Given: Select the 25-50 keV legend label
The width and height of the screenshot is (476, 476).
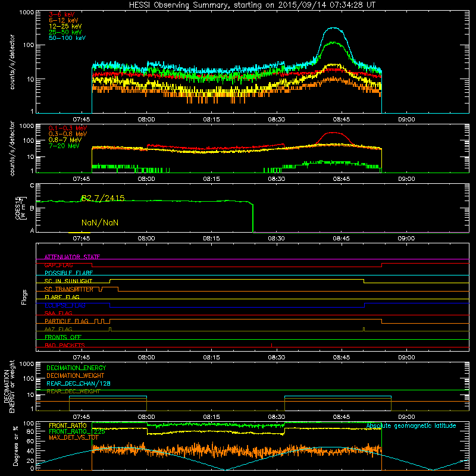Looking at the screenshot, I should [x=65, y=32].
